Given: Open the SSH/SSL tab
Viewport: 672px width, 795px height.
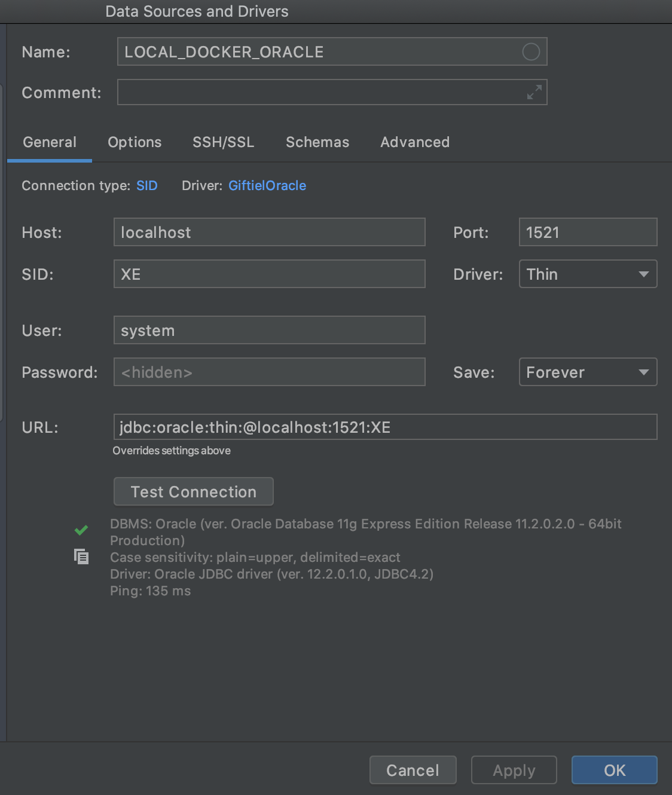Looking at the screenshot, I should click(223, 142).
